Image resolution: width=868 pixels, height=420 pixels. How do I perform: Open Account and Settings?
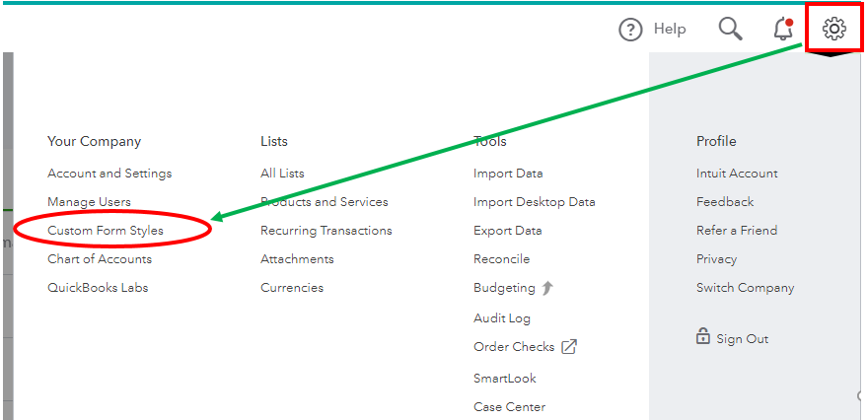[x=109, y=174]
